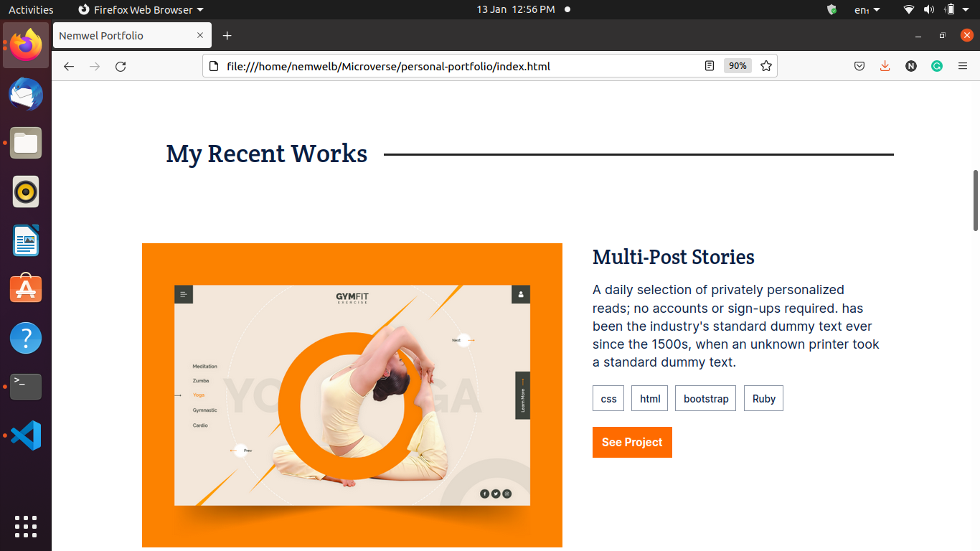Image resolution: width=980 pixels, height=551 pixels.
Task: Open the N extension icon in the toolbar
Action: [x=911, y=66]
